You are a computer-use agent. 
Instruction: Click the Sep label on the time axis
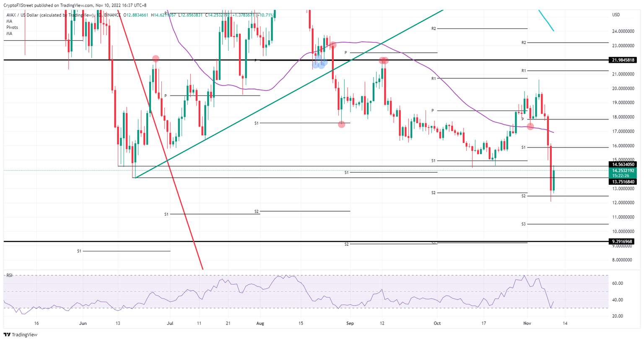pyautogui.click(x=350, y=323)
